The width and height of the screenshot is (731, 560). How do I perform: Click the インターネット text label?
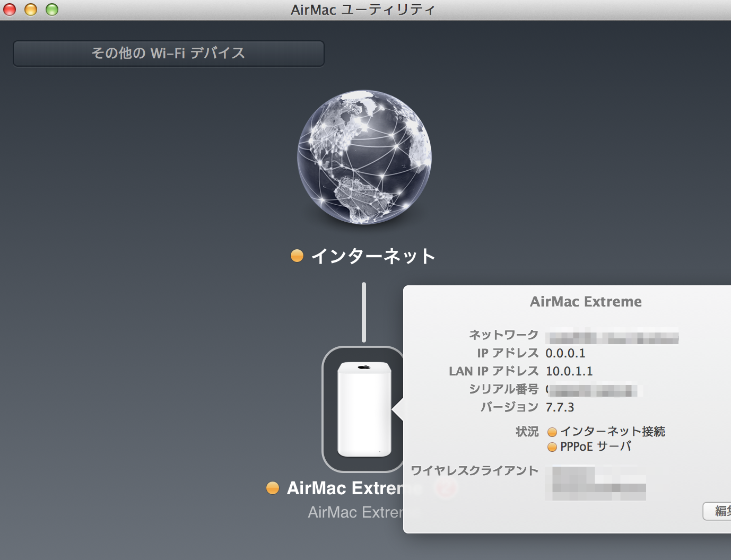click(x=373, y=256)
